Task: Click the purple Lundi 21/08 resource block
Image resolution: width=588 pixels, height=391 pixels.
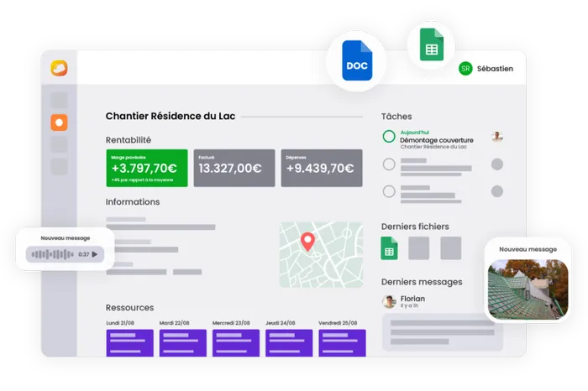Action: point(129,342)
